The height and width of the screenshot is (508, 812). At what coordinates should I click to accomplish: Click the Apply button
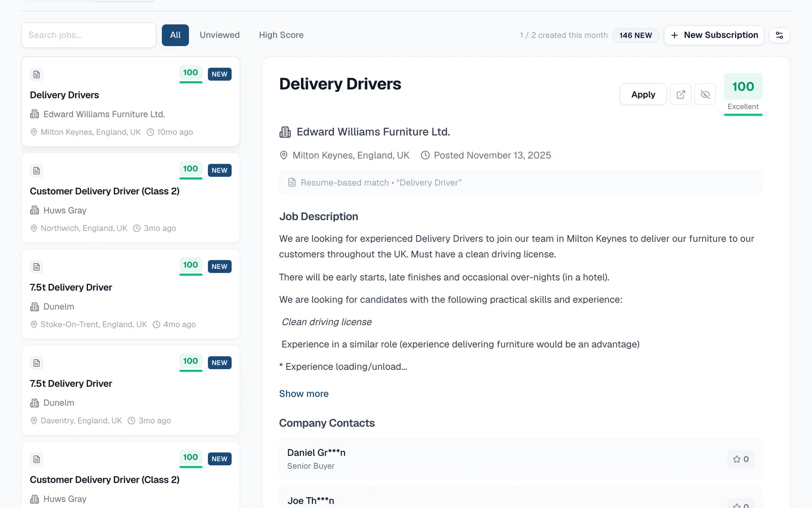pyautogui.click(x=643, y=94)
